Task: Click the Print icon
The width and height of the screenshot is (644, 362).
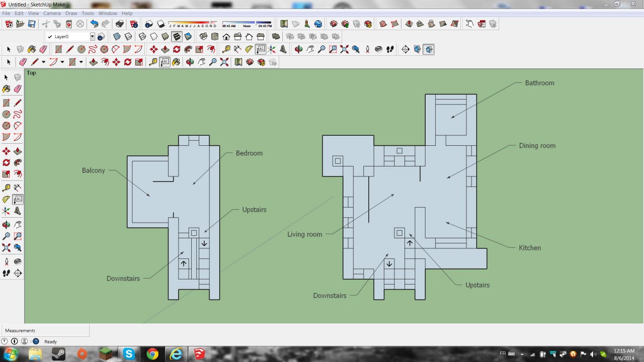Action: pyautogui.click(x=119, y=24)
